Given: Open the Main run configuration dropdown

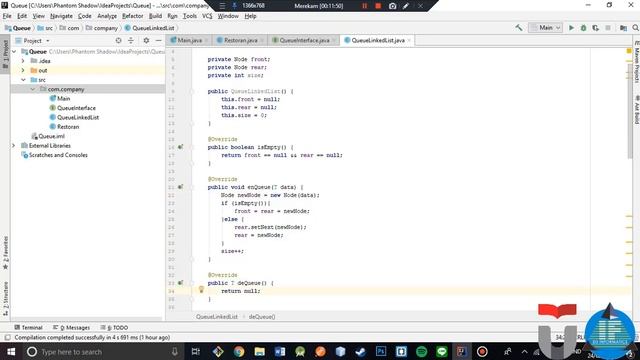Looking at the screenshot, I should click(x=545, y=28).
